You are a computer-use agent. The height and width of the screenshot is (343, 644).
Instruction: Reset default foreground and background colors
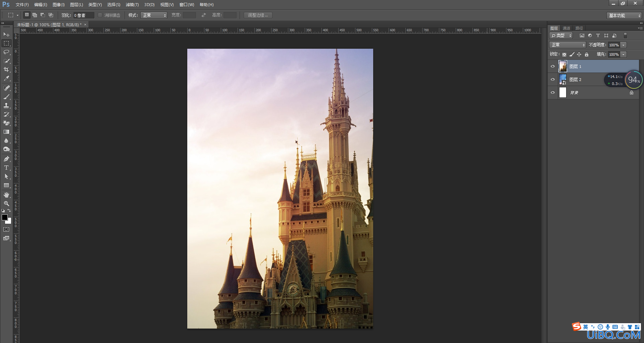click(3, 211)
